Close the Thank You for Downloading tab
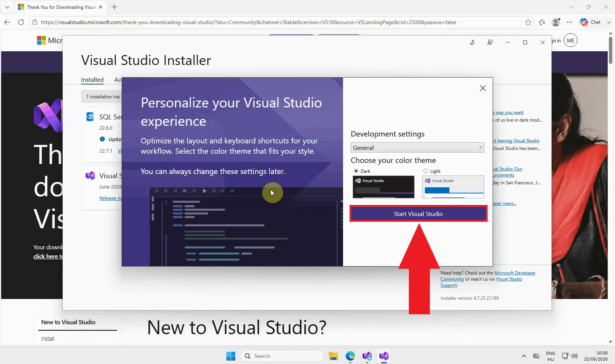Viewport: 615px width, 364px height. click(101, 7)
